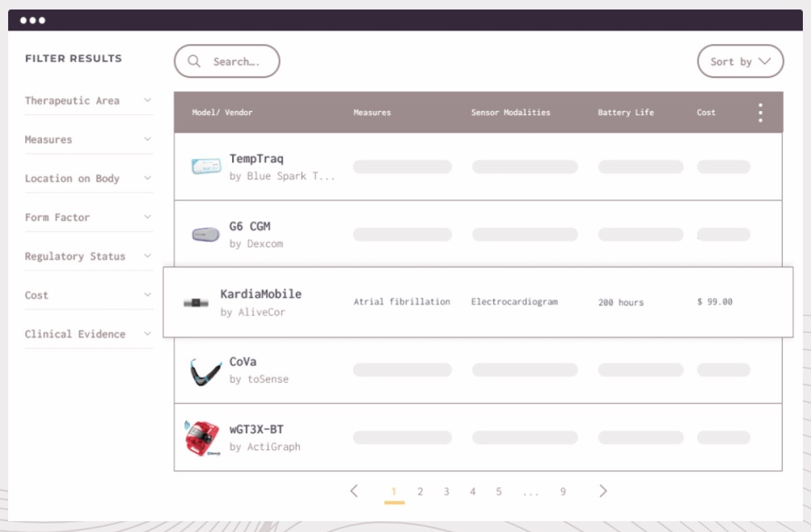The height and width of the screenshot is (532, 811).
Task: Click vendor text 'by ActiGraph'
Action: pyautogui.click(x=265, y=447)
